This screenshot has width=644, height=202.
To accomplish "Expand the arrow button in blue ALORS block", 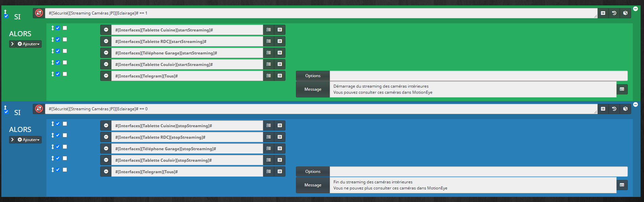I will 13,140.
